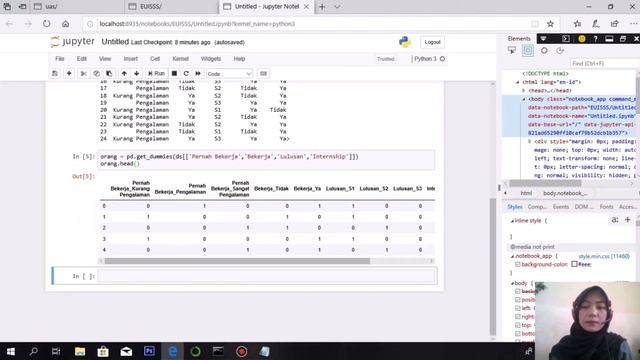
Task: Move selected cell up arrow
Action: (124, 73)
